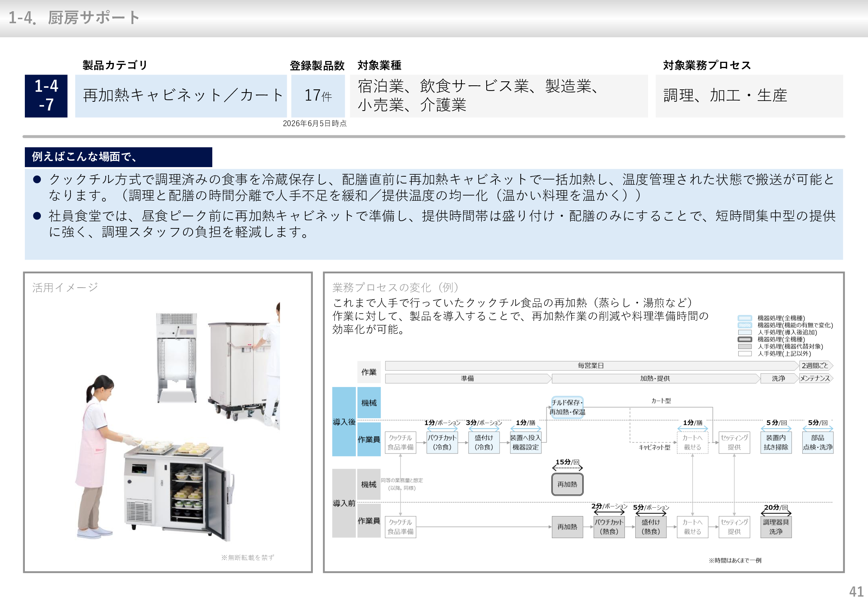The width and height of the screenshot is (868, 601).
Task: Click the light blue 機器処理(全機種) legend swatch
Action: coord(745,318)
